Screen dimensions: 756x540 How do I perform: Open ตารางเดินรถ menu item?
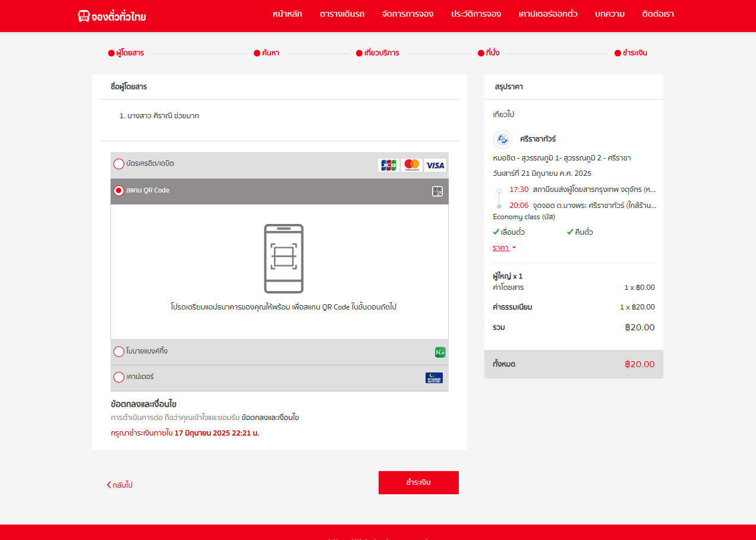(342, 14)
